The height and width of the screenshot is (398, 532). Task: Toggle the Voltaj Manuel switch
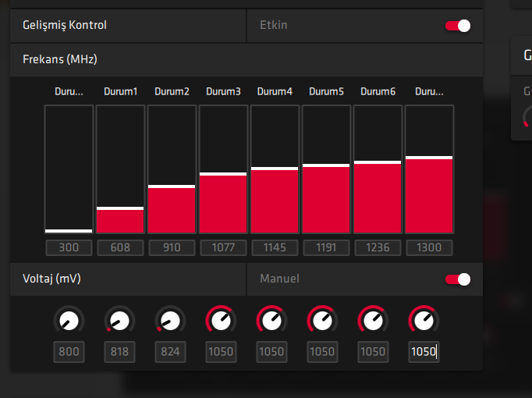[x=458, y=279]
